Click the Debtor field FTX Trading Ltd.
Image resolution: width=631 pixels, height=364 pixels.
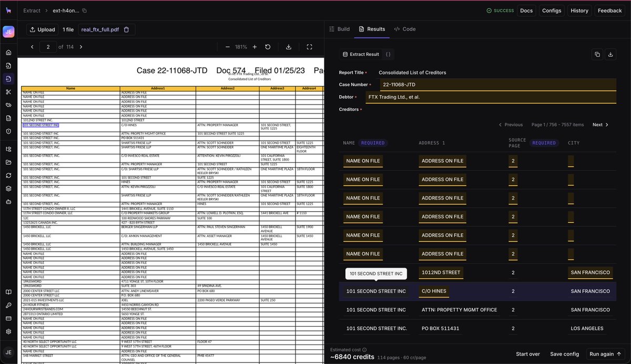pyautogui.click(x=491, y=97)
